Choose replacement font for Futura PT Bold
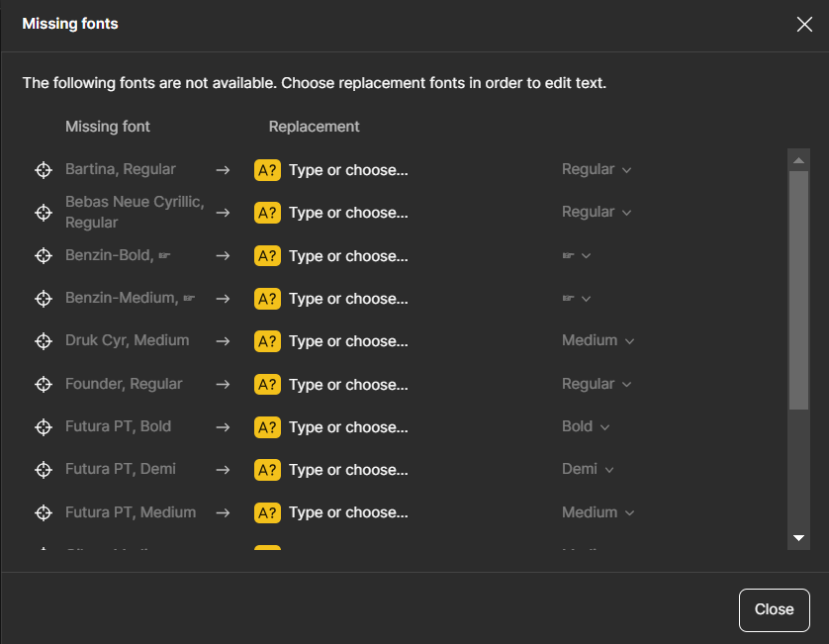This screenshot has height=644, width=829. point(348,427)
